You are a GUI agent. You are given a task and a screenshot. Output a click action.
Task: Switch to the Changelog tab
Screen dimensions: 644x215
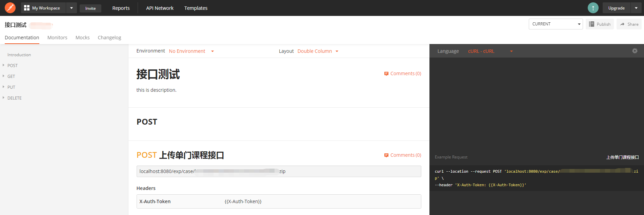click(x=109, y=38)
